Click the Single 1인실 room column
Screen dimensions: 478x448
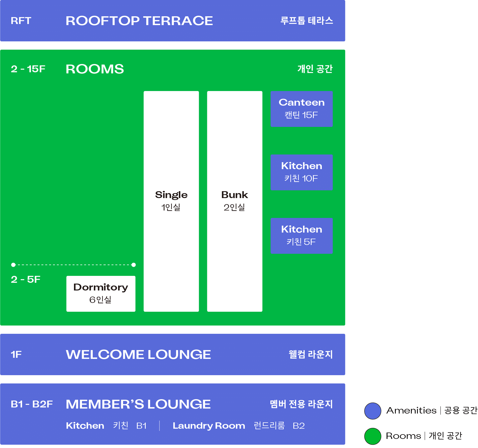tap(171, 201)
